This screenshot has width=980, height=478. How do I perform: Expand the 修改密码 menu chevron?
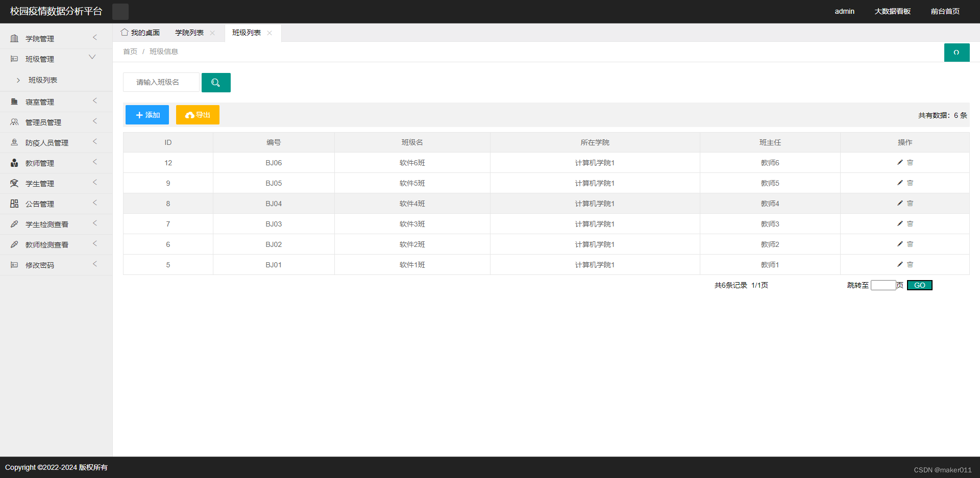(x=94, y=264)
